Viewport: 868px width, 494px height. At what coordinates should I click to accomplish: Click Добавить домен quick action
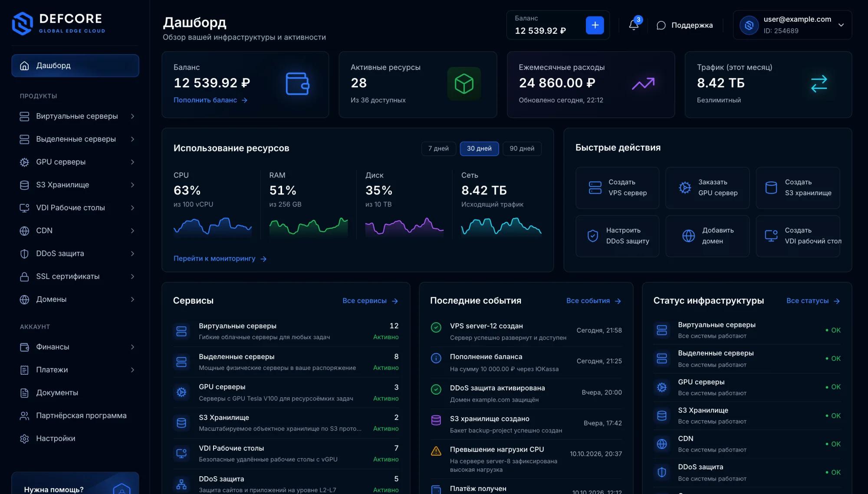point(707,236)
